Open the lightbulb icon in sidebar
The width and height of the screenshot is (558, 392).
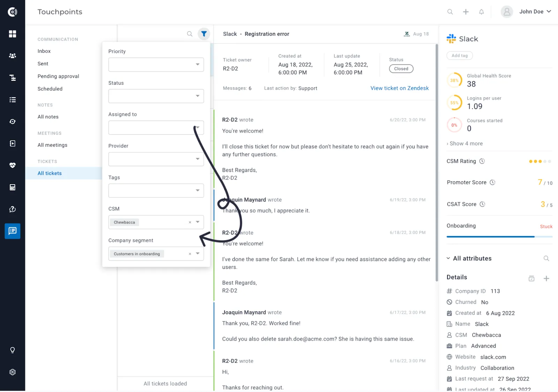coord(13,350)
